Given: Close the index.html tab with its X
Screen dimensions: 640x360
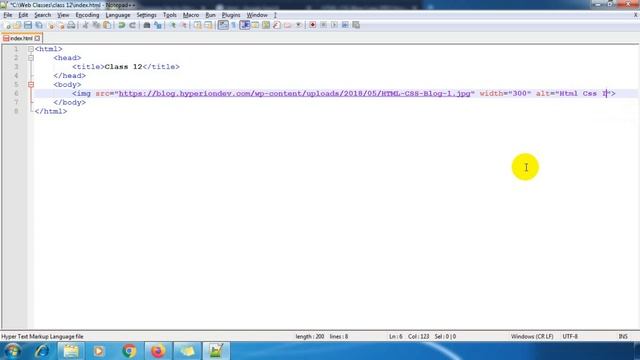Looking at the screenshot, I should coord(37,38).
